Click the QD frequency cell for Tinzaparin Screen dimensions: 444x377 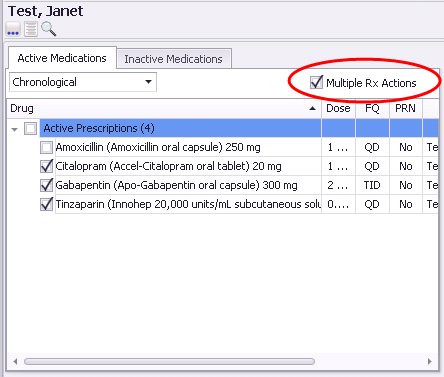click(372, 204)
